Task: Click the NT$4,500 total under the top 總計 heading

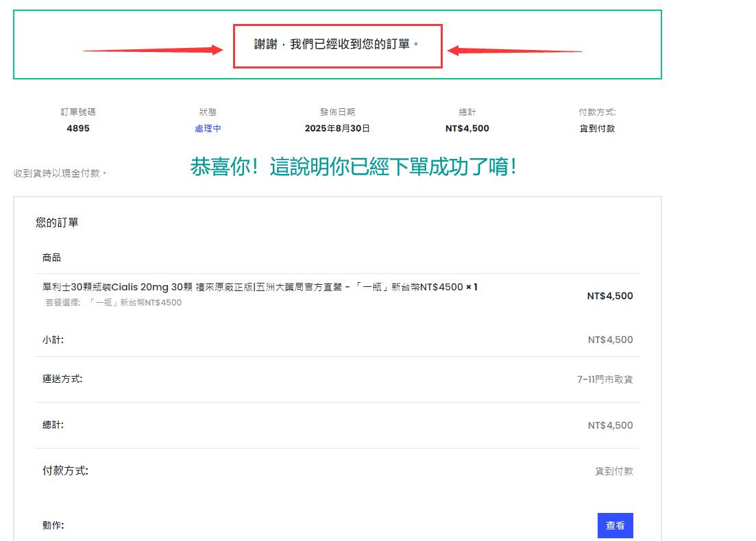Action: [467, 129]
